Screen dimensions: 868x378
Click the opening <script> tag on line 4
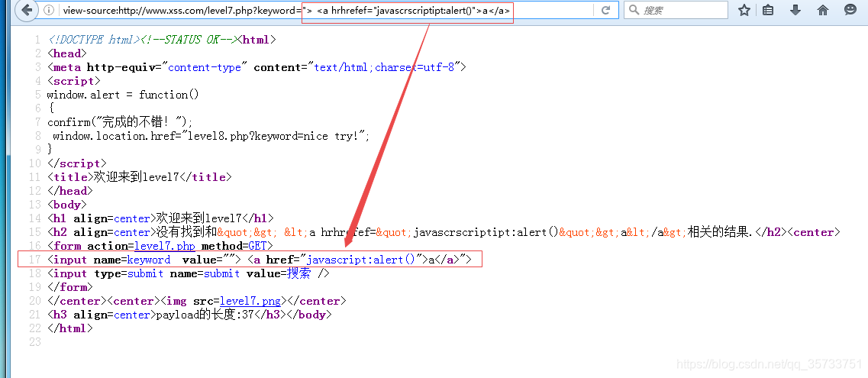click(73, 81)
